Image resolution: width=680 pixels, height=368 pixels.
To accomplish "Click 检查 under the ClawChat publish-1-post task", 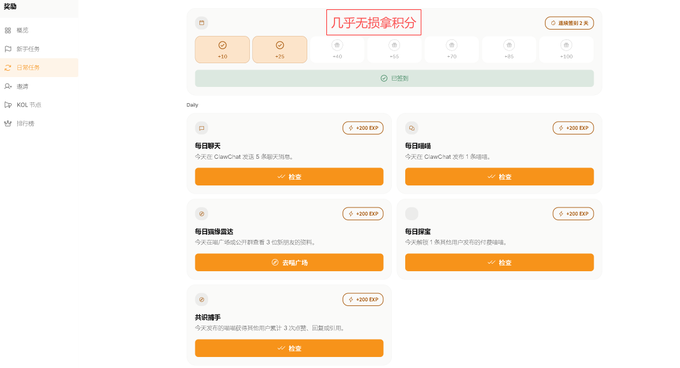I will [499, 177].
